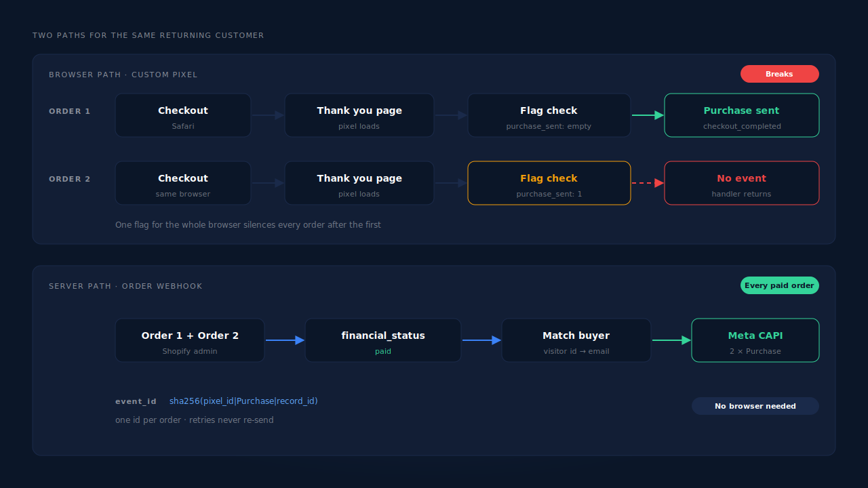Click the No browser needed pill
The image size is (868, 488).
[x=755, y=406]
